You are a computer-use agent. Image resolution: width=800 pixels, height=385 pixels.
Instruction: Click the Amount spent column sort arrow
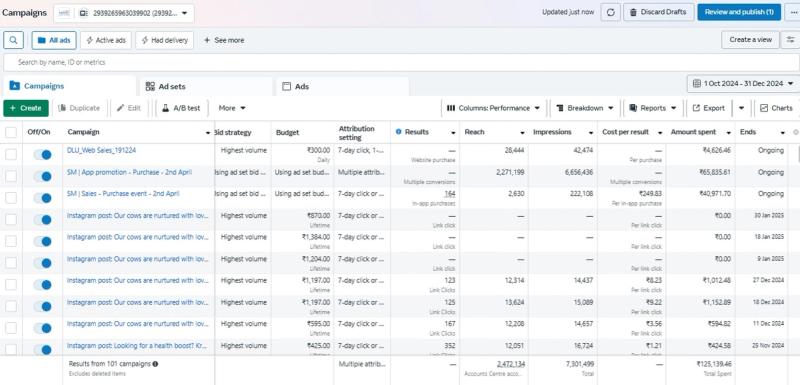coord(728,133)
